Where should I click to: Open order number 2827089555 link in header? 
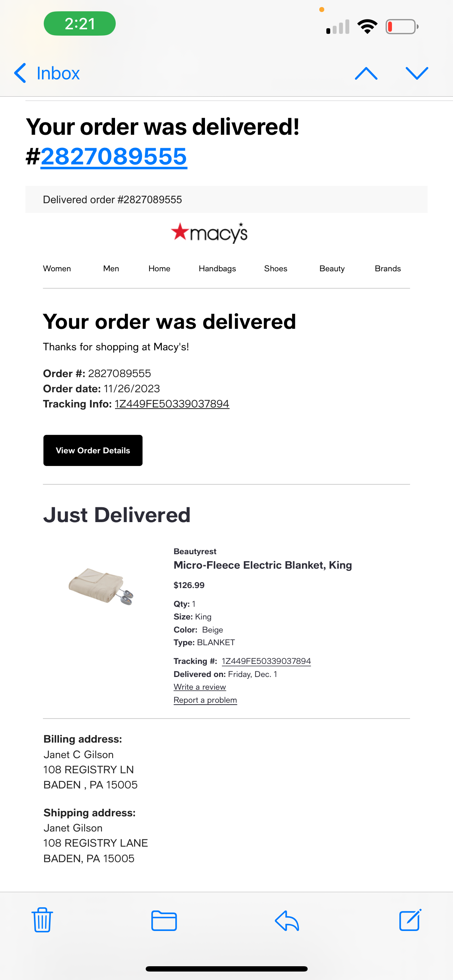click(114, 156)
